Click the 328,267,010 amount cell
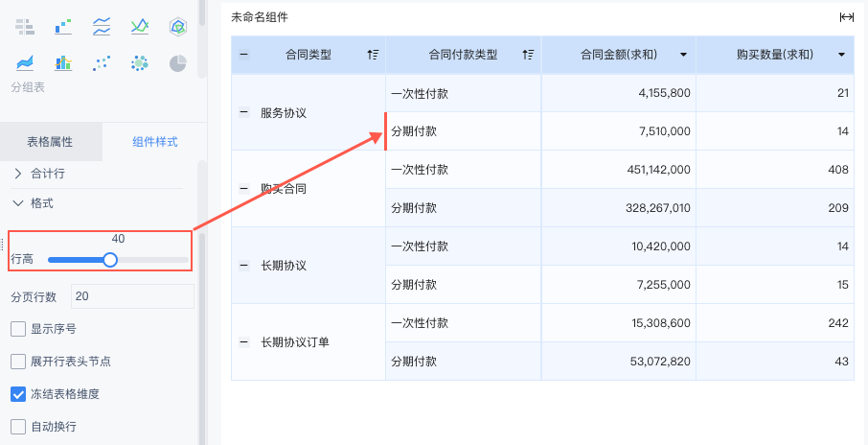 (x=619, y=208)
